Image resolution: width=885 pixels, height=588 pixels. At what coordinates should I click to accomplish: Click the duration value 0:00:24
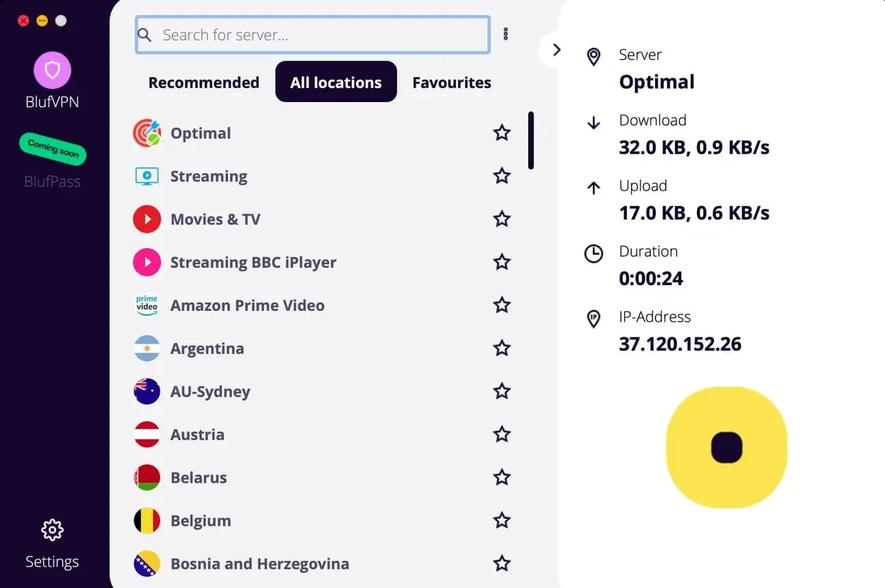click(x=651, y=278)
